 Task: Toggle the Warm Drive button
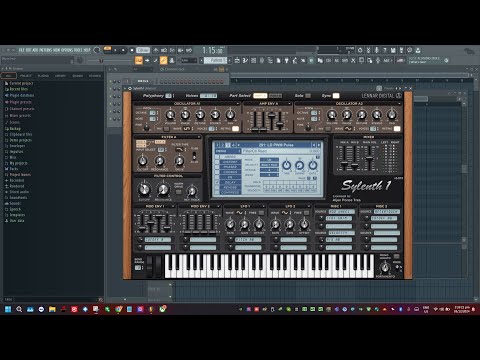[x=178, y=192]
